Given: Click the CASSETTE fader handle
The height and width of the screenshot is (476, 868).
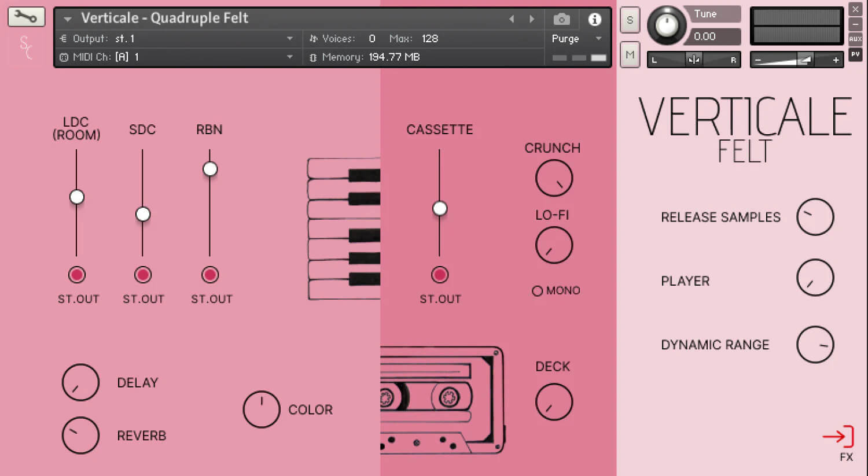Looking at the screenshot, I should coord(440,208).
